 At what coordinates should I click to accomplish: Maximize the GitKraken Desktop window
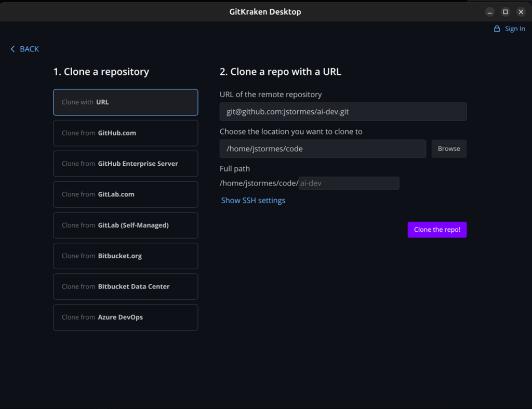(x=505, y=11)
